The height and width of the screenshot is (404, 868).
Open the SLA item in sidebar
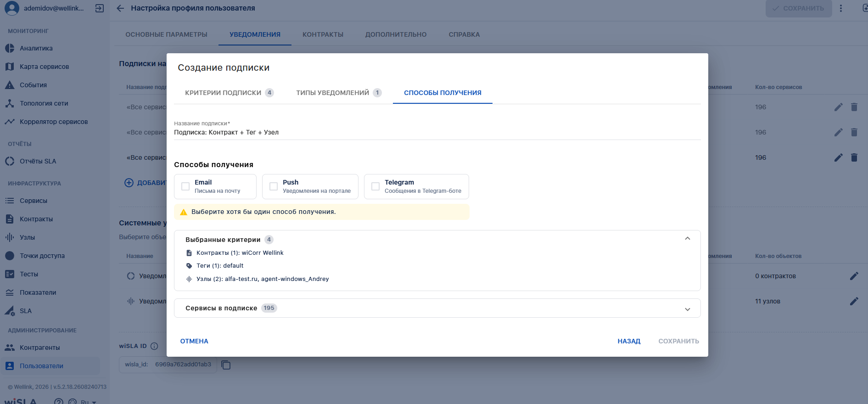(x=25, y=311)
